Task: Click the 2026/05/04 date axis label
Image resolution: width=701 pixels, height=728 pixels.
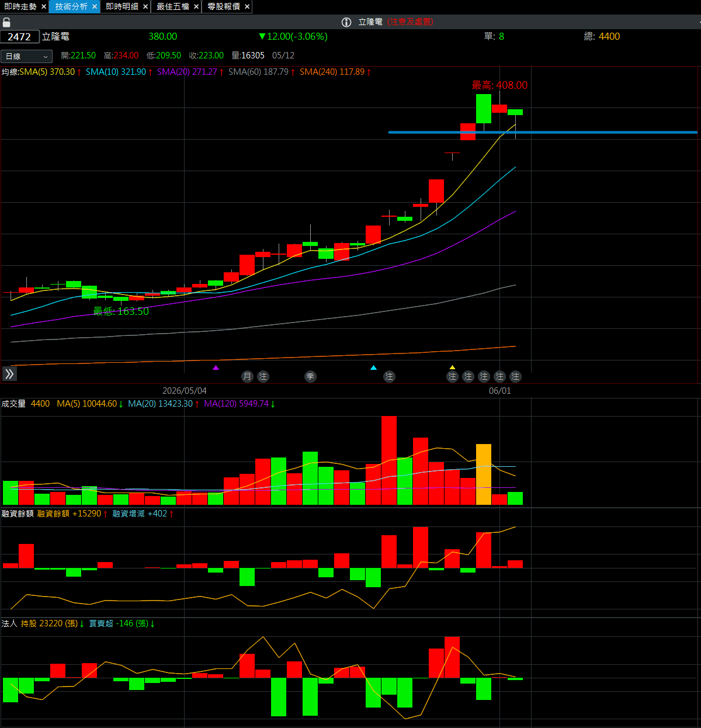Action: click(185, 391)
